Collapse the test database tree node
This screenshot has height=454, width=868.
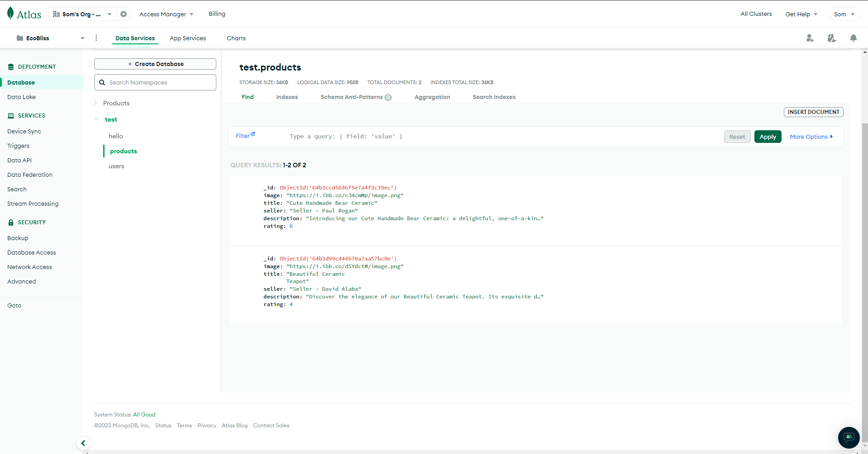(96, 119)
